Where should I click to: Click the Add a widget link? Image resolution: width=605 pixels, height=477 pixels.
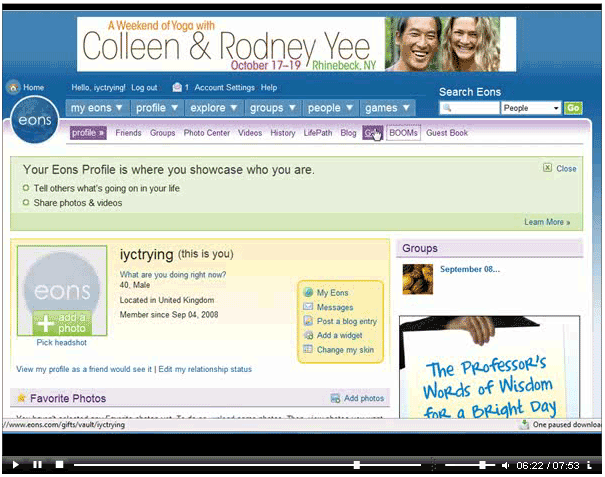[x=340, y=335]
